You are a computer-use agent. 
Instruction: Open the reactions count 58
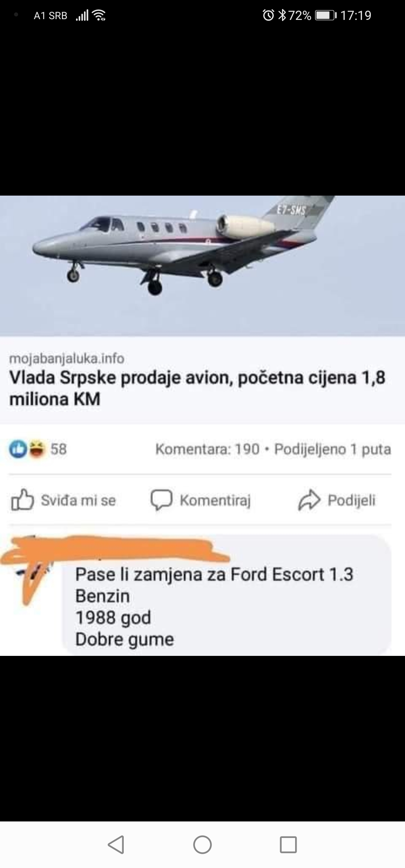(58, 449)
